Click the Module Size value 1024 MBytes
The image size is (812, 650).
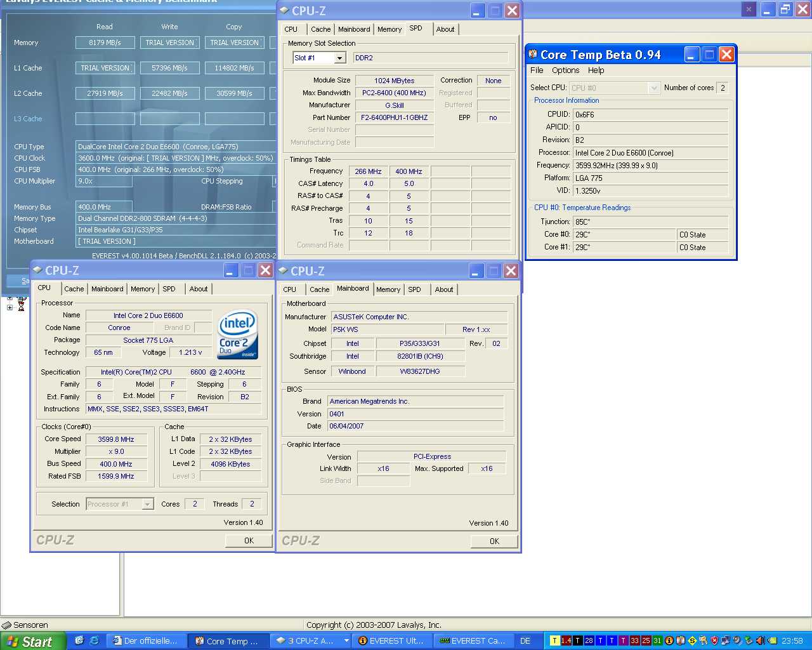(395, 81)
